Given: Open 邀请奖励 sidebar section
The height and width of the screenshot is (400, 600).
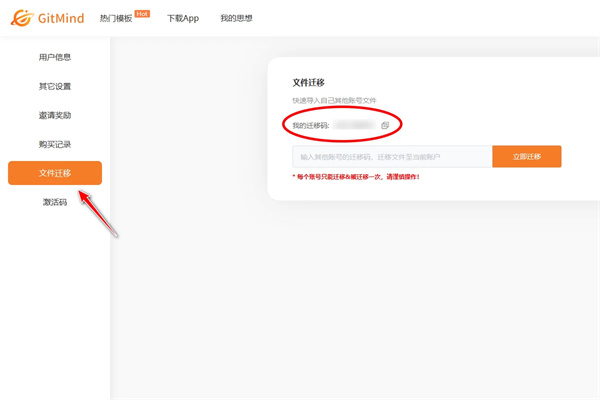Looking at the screenshot, I should [x=55, y=115].
